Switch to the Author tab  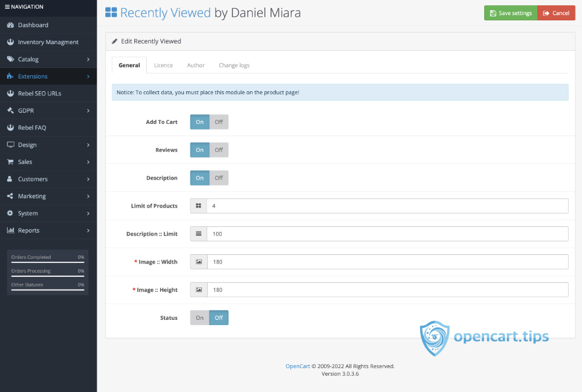coord(196,65)
